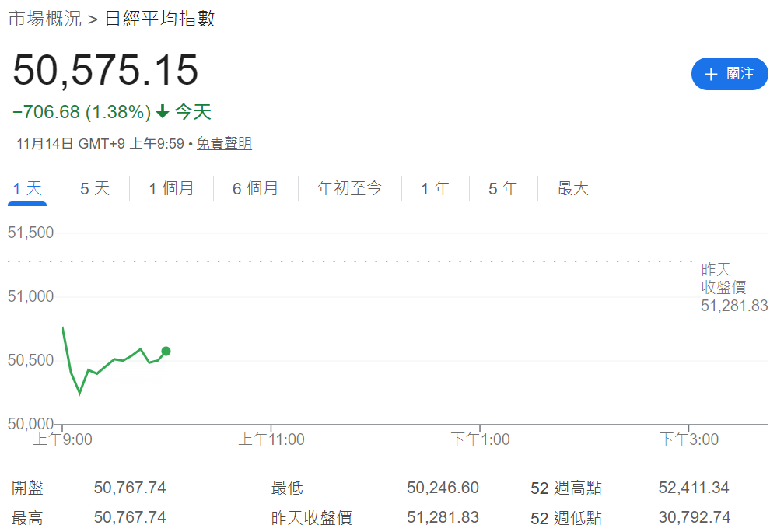Viewport: 784px width, 532px height.
Task: Click the plus icon on the 關注 button
Action: point(710,74)
